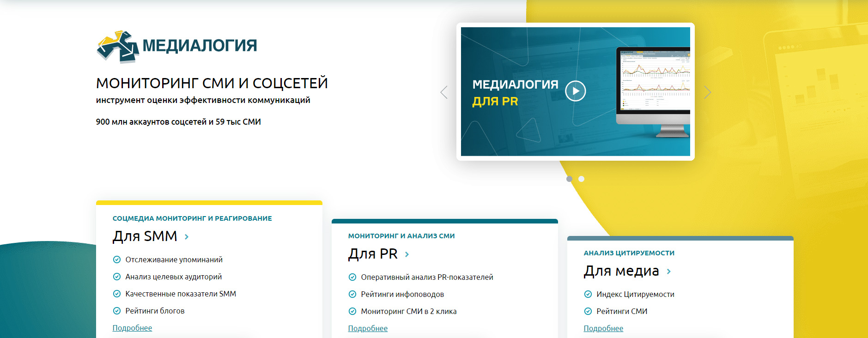Go to previous carousel slide
Screen dimensions: 868x338
click(444, 92)
